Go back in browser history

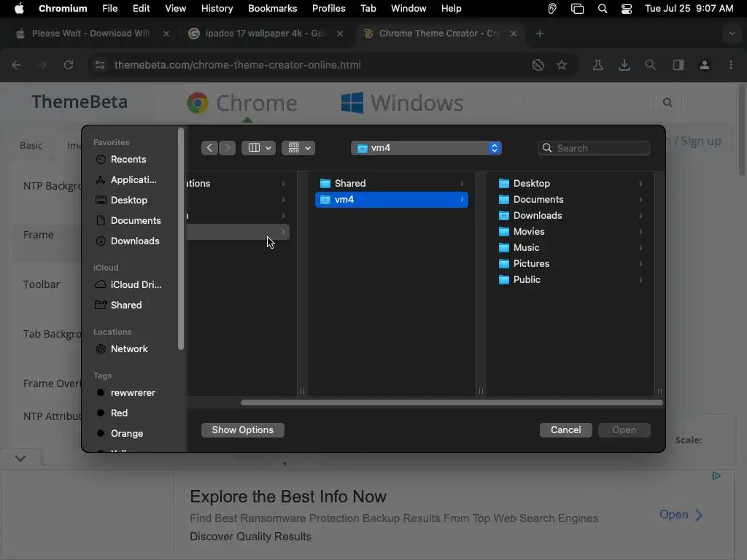coord(16,65)
